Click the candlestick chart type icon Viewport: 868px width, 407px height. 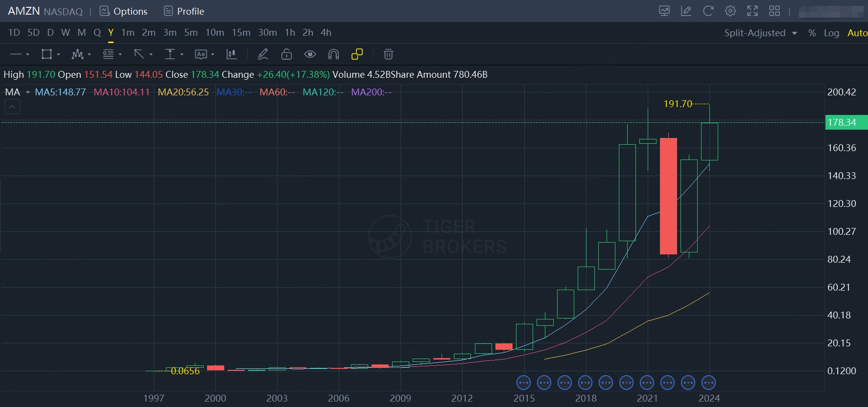(x=232, y=54)
